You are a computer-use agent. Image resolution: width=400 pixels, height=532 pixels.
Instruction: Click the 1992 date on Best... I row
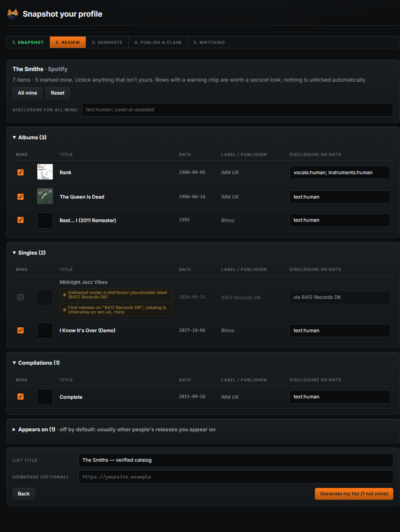(x=184, y=220)
